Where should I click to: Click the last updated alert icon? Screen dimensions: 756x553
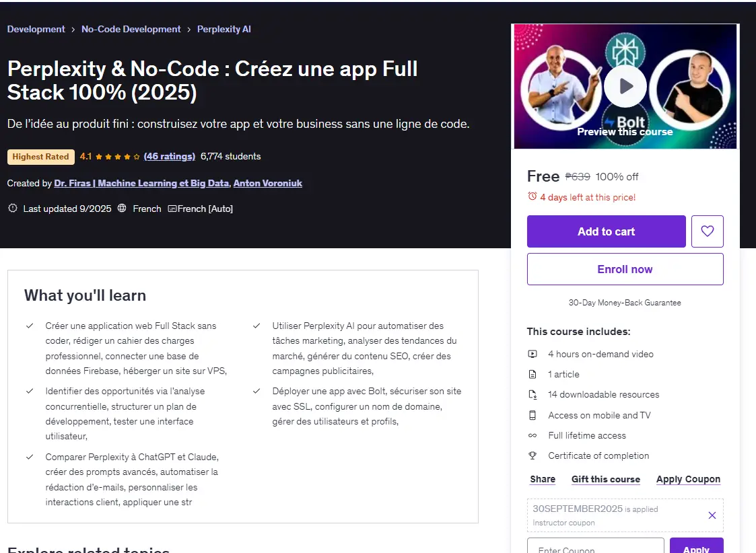point(13,208)
